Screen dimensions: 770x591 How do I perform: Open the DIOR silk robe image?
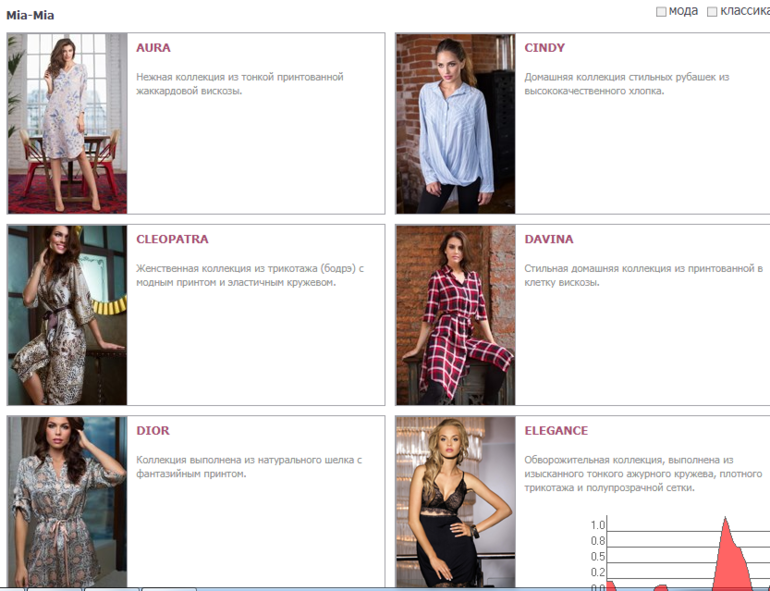[x=67, y=501]
